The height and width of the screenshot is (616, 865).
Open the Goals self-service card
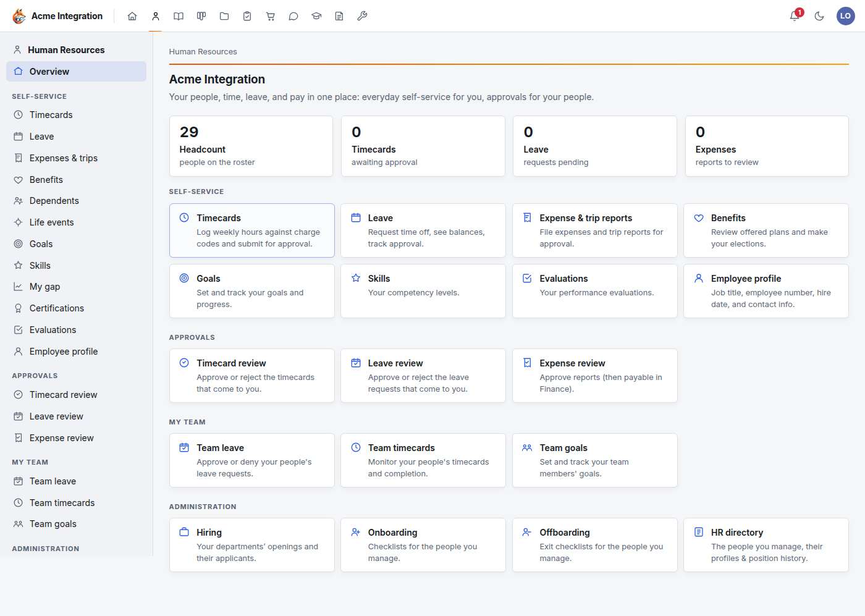point(252,291)
